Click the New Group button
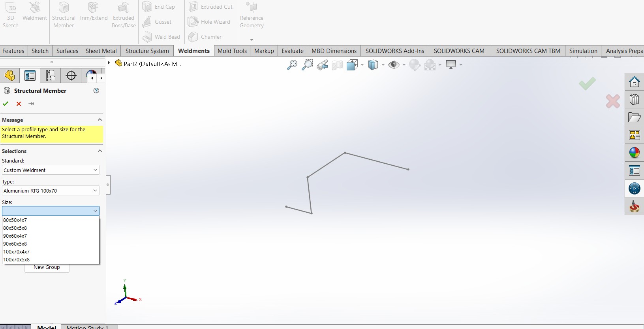 click(x=47, y=268)
